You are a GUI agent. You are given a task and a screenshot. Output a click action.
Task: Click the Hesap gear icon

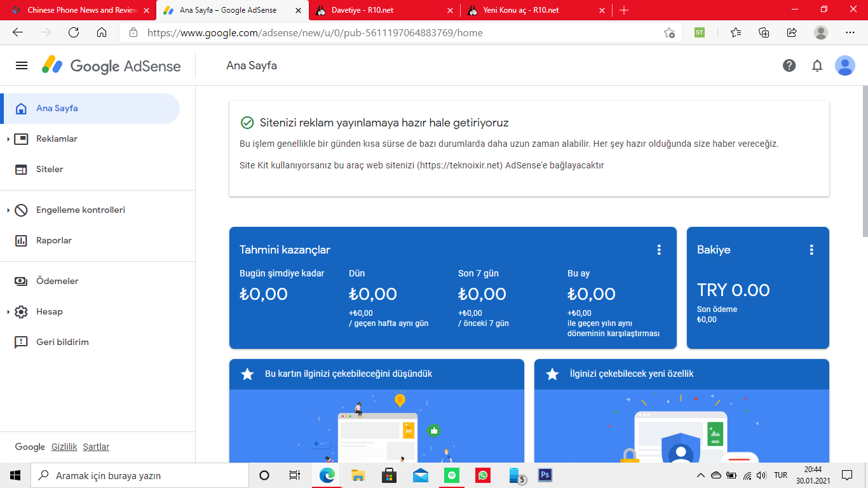(21, 311)
